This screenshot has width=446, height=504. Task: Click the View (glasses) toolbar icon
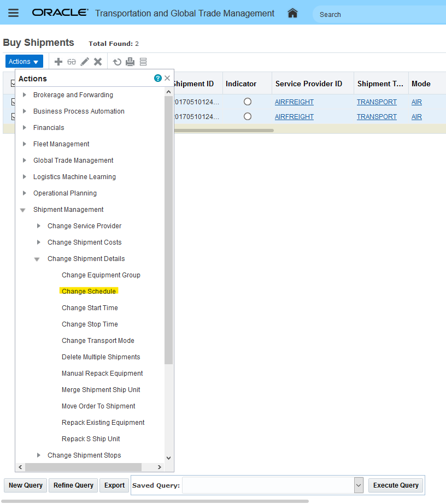[x=72, y=62]
